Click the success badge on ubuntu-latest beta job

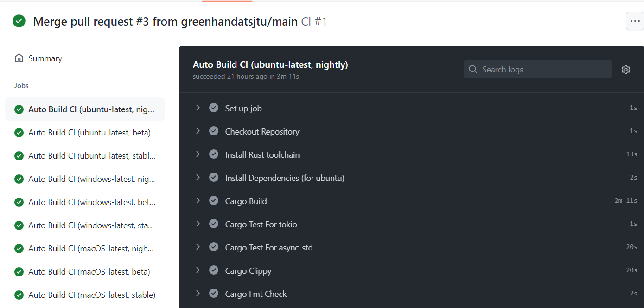click(19, 132)
